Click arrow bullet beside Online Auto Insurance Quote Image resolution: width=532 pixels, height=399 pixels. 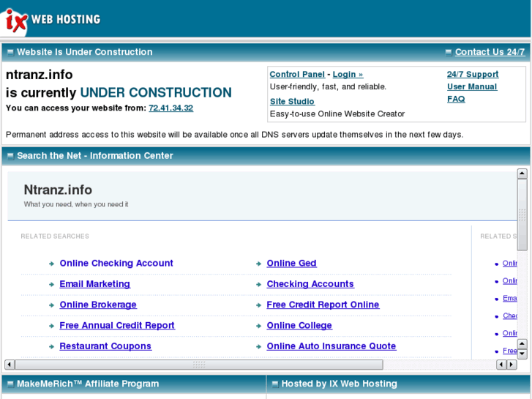click(258, 347)
